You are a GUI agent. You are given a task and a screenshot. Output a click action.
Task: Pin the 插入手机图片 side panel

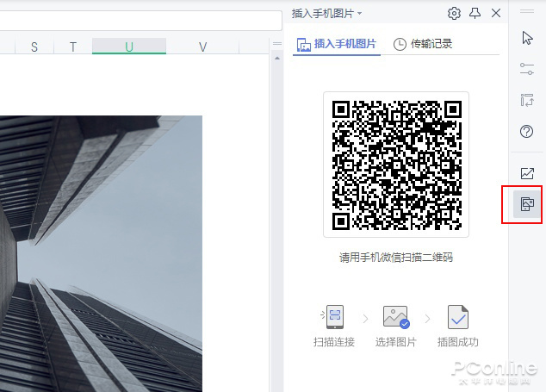(x=475, y=13)
